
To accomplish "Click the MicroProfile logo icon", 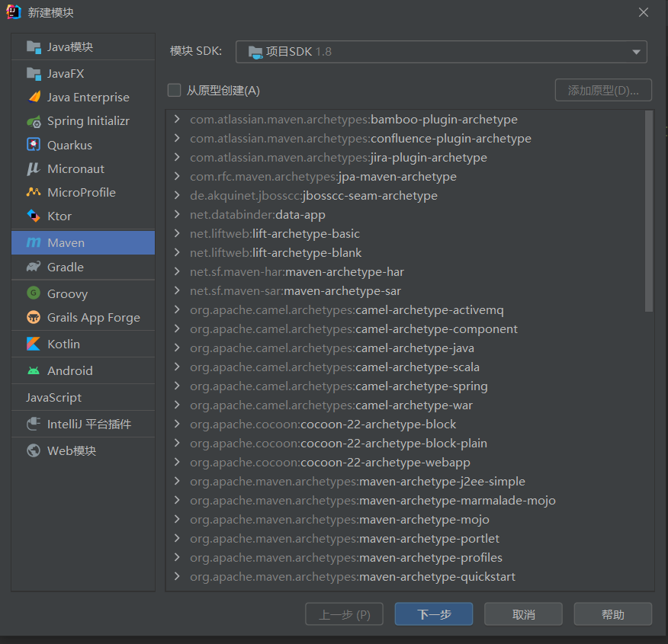I will click(x=34, y=192).
